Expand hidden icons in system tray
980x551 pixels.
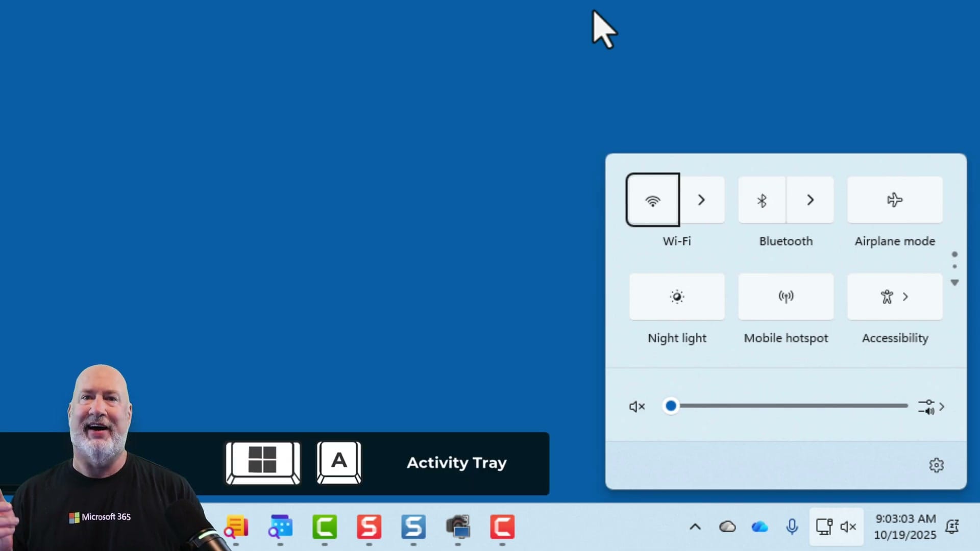[695, 527]
